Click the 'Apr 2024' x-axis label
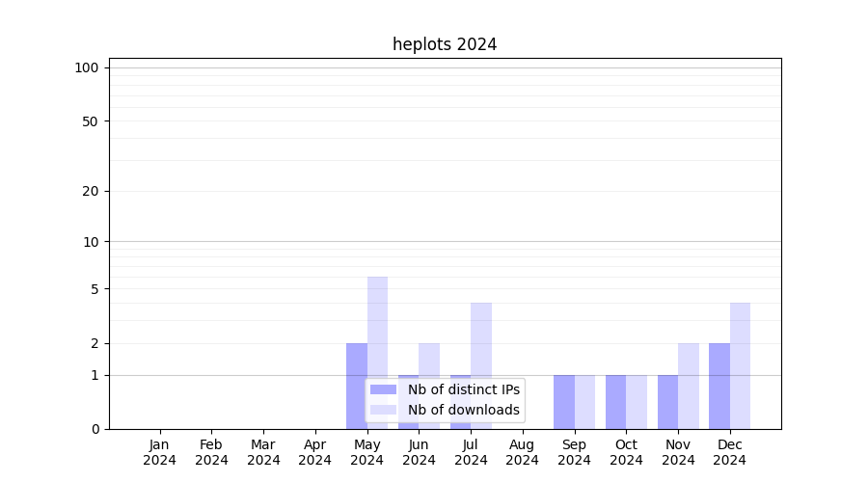The height and width of the screenshot is (482, 868). click(315, 452)
